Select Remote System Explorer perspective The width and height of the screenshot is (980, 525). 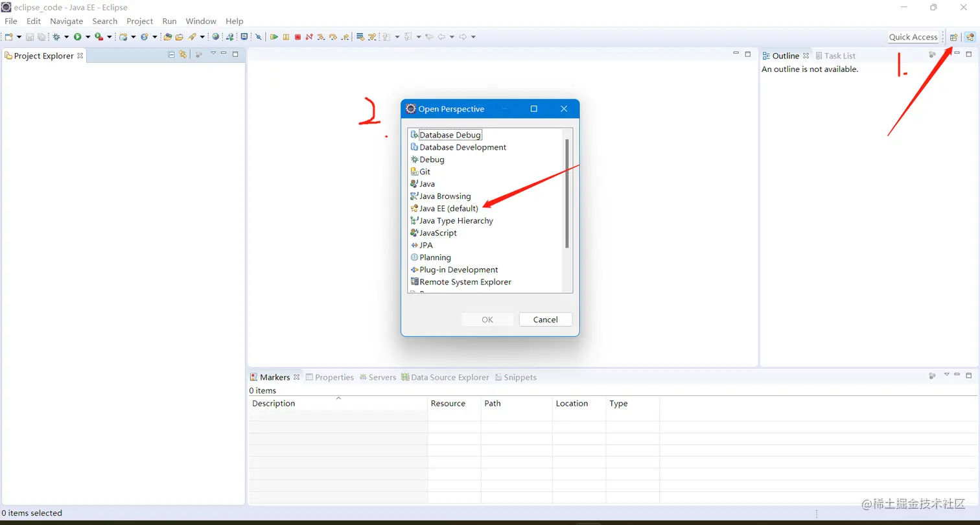coord(461,283)
